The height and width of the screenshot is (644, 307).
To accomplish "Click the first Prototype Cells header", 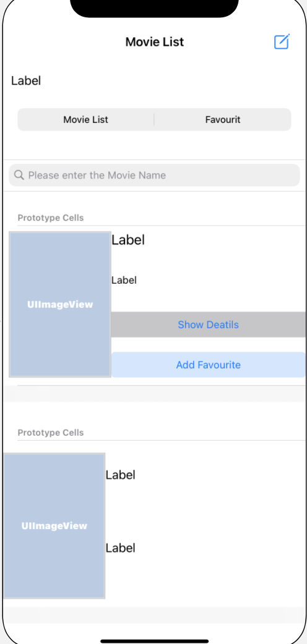I will (51, 218).
